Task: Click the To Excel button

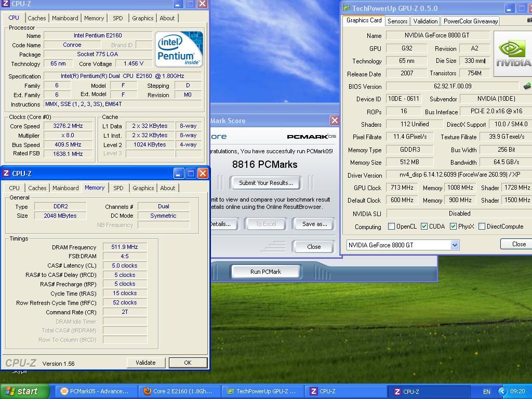Action: 265,224
